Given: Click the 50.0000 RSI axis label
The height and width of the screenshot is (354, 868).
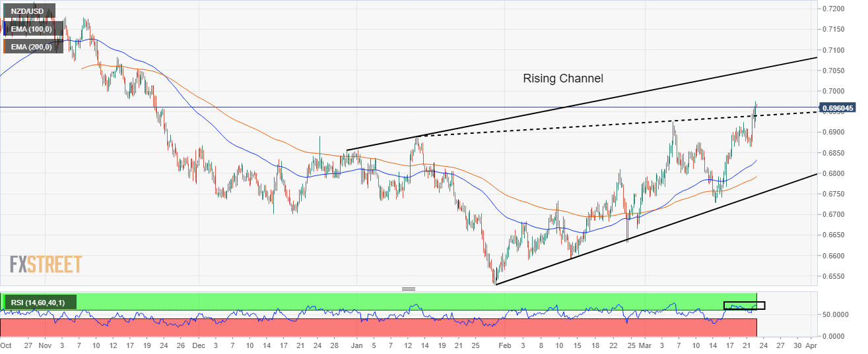Looking at the screenshot, I should coord(836,314).
